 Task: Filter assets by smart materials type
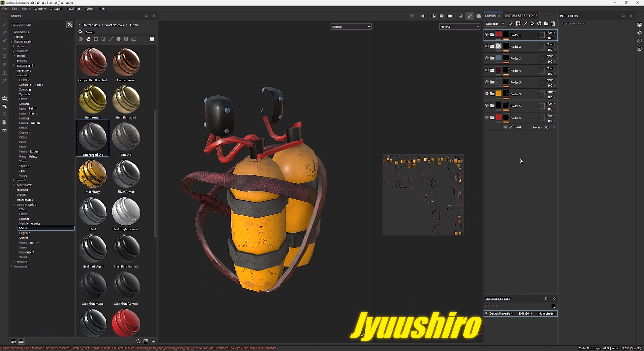click(x=88, y=39)
